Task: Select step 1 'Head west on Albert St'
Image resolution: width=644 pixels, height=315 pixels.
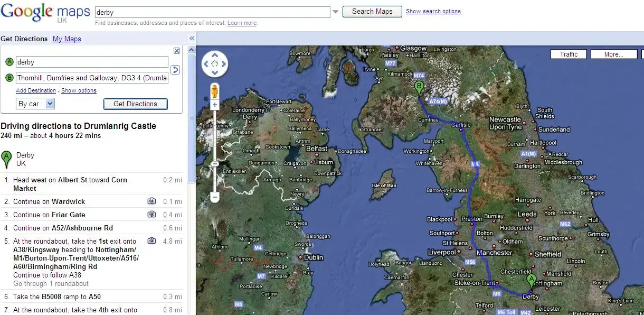Action: tap(93, 184)
